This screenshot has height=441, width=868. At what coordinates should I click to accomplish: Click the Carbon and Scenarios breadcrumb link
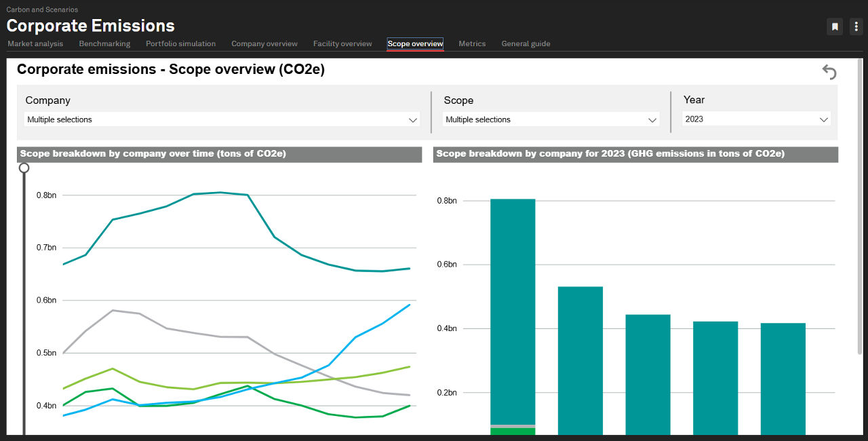click(x=42, y=9)
